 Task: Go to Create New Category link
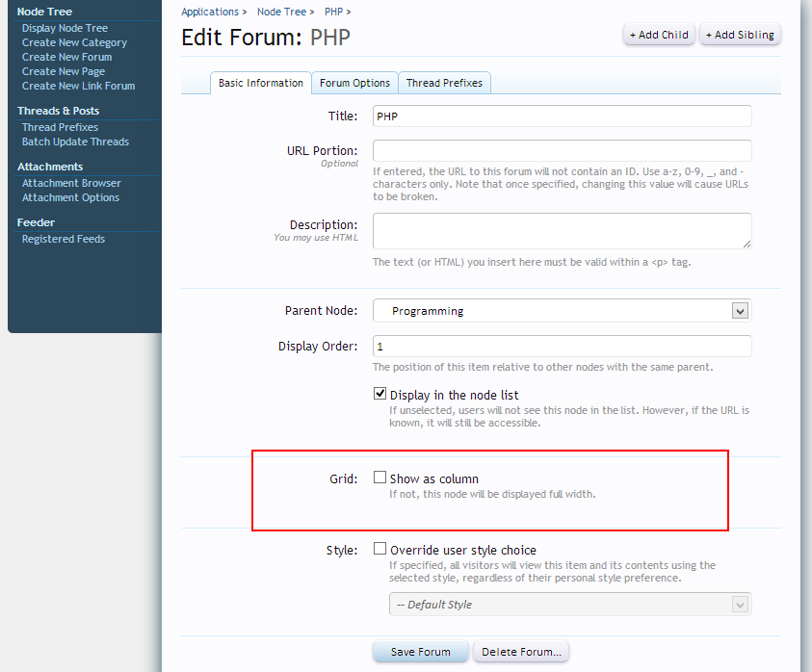[74, 42]
